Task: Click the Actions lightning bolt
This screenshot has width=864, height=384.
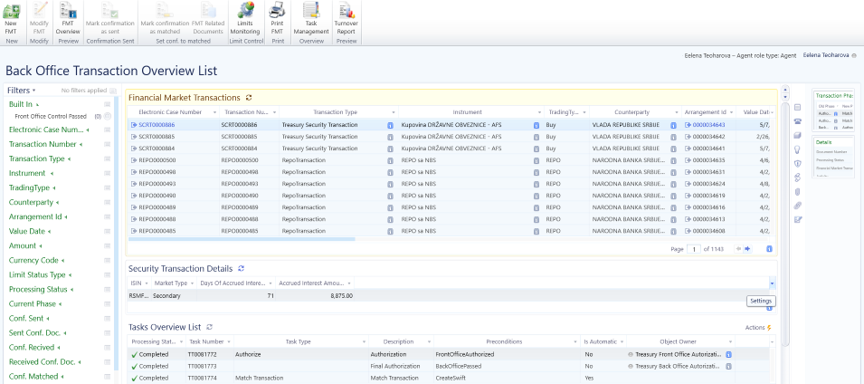Action: [769, 327]
